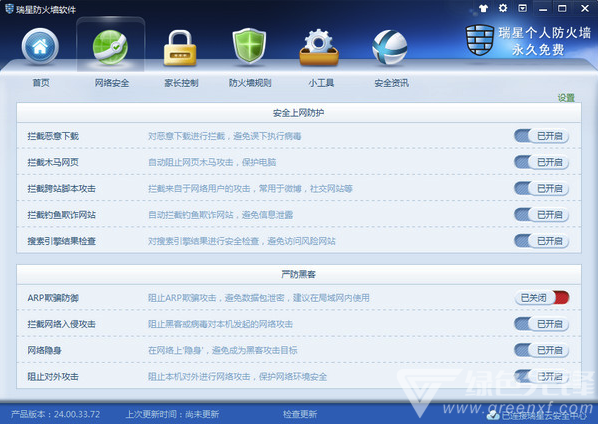Open the title bar dropdown menu icon
The height and width of the screenshot is (424, 598).
(522, 8)
